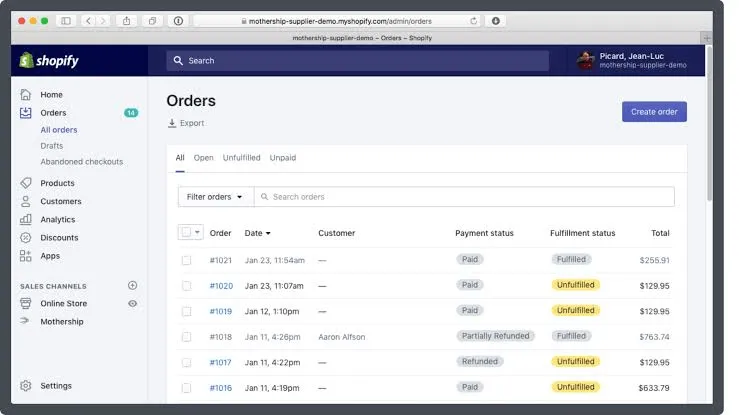The width and height of the screenshot is (739, 415).
Task: Select order #1018 checkbox
Action: pos(186,337)
